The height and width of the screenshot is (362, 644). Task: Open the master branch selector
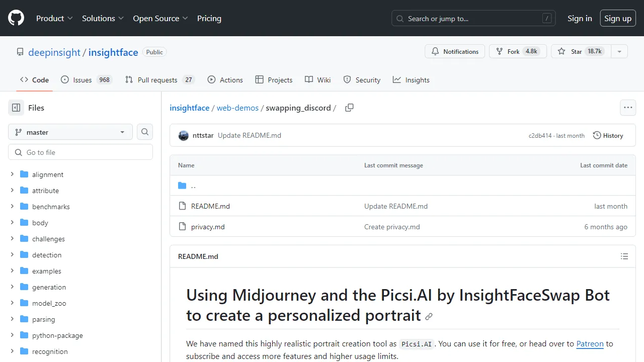(70, 132)
